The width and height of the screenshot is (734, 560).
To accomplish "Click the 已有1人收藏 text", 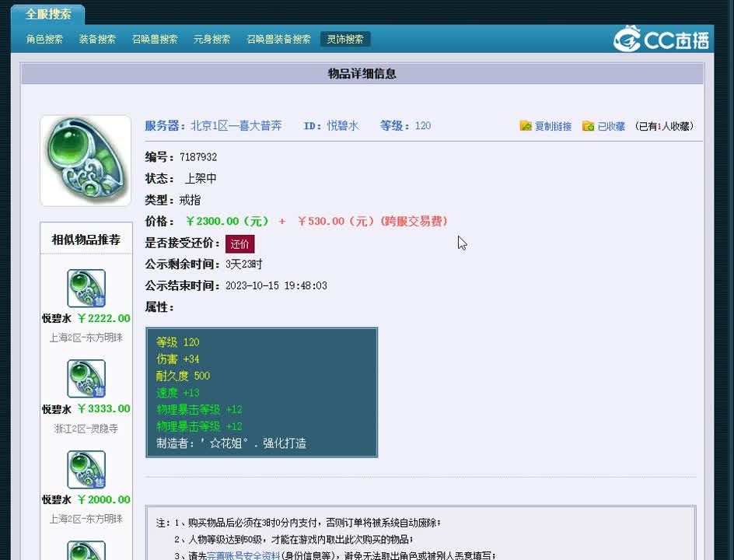I will [664, 127].
